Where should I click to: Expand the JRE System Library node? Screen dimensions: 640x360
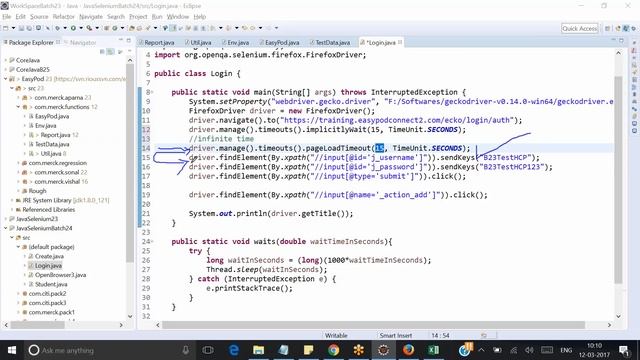coord(12,200)
